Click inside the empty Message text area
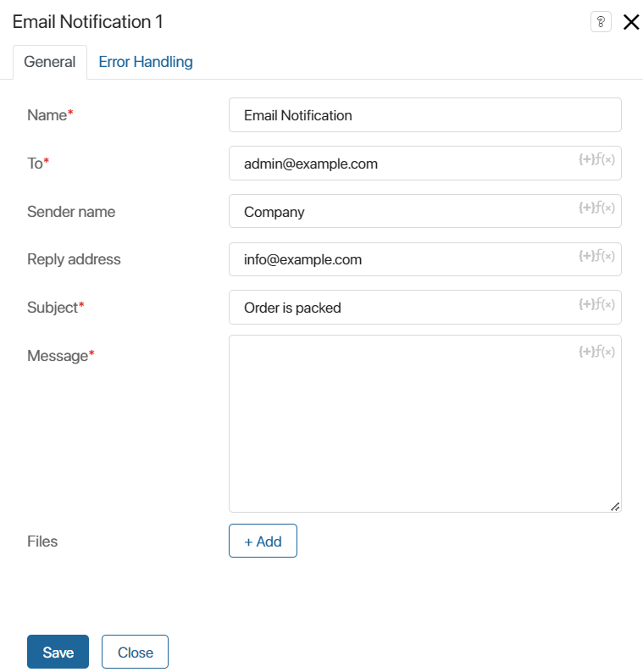Viewport: 643px width, 672px height. coord(425,424)
